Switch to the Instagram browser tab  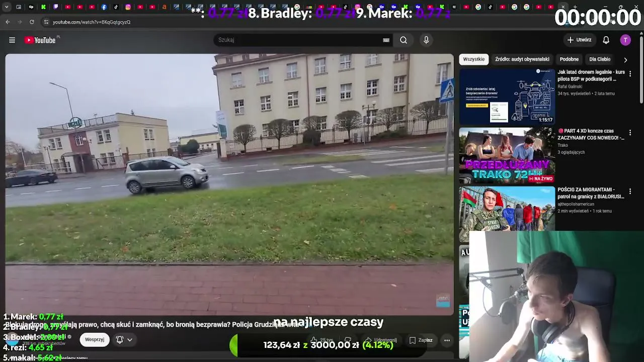point(128,7)
